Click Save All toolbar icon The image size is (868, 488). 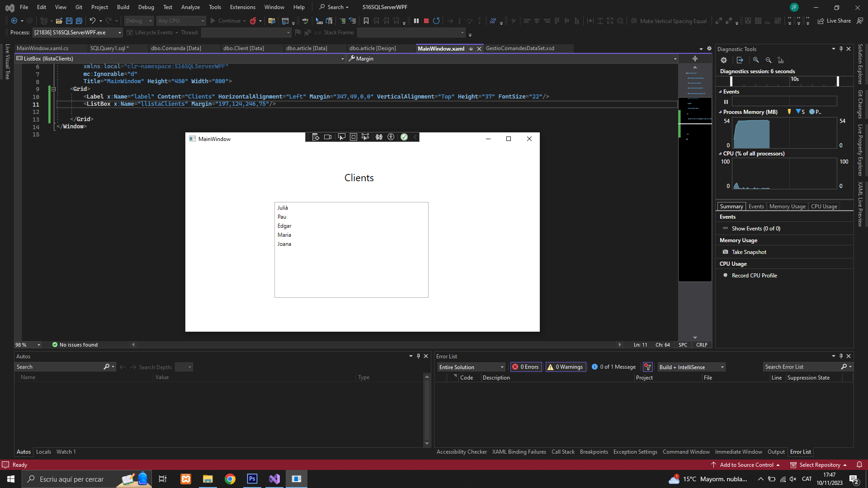(79, 21)
